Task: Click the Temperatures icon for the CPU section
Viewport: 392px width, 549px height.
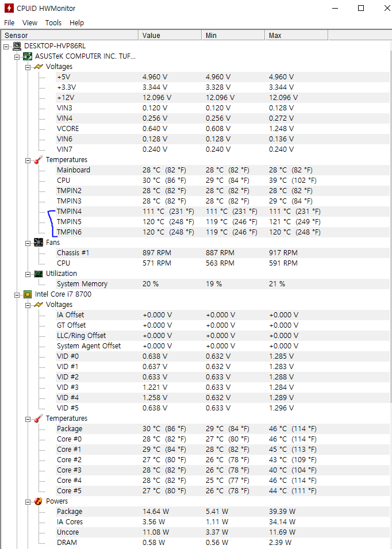Action: pos(38,418)
